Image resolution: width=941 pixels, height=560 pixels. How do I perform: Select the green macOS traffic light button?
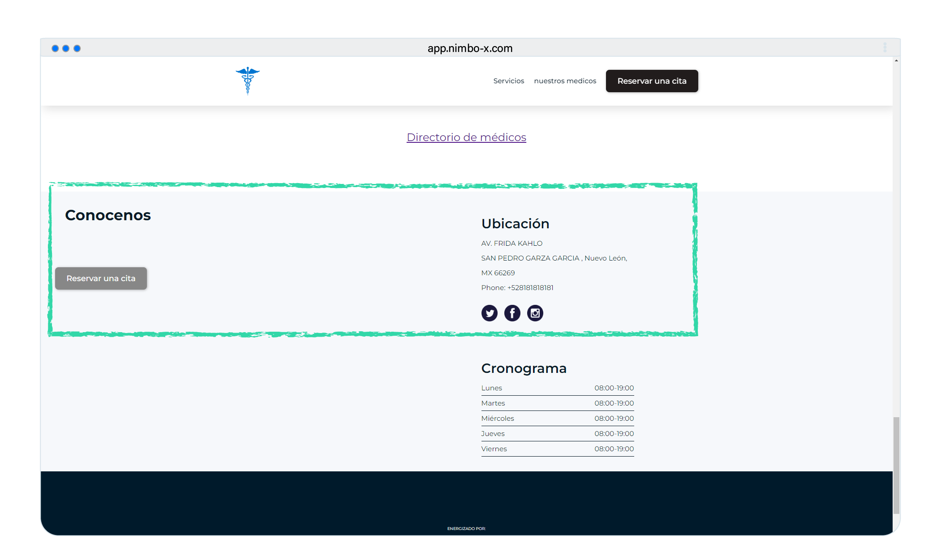click(x=77, y=48)
